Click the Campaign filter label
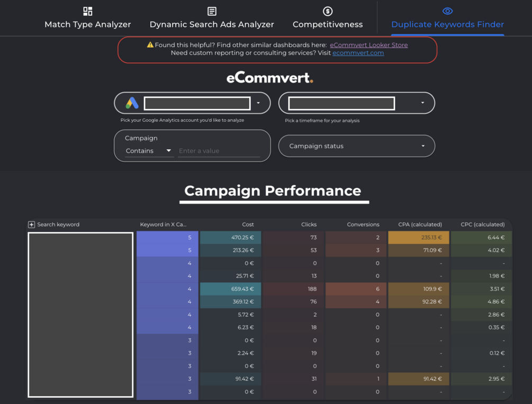The width and height of the screenshot is (532, 404). [x=141, y=138]
